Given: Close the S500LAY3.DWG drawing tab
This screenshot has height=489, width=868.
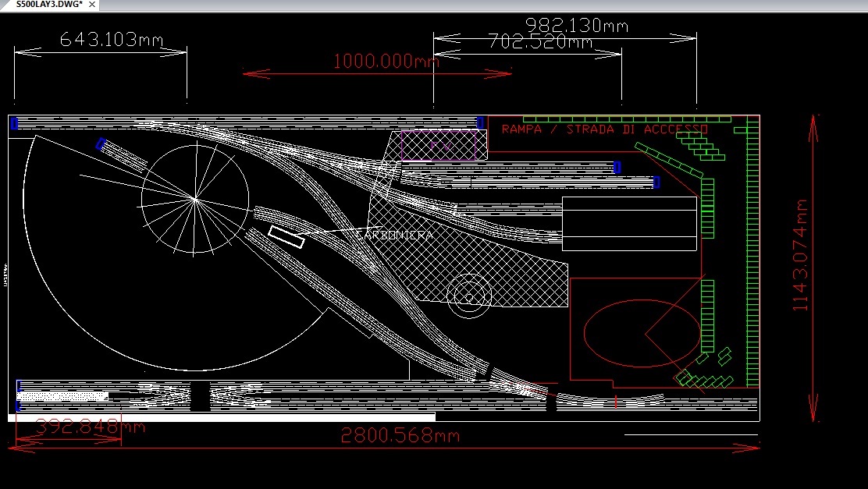Looking at the screenshot, I should pos(92,5).
